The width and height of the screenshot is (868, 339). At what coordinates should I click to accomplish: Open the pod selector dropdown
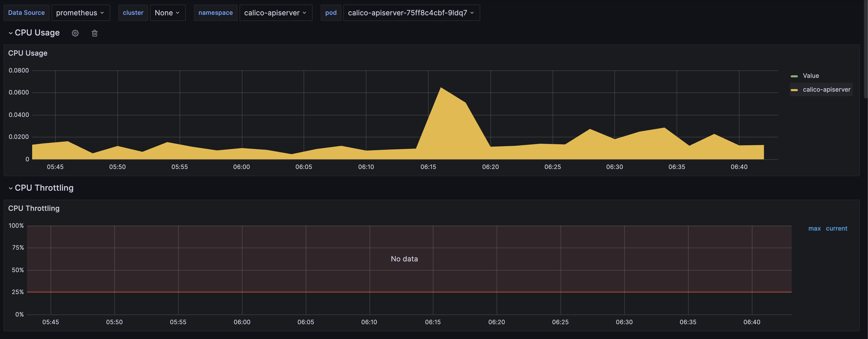[x=411, y=13]
